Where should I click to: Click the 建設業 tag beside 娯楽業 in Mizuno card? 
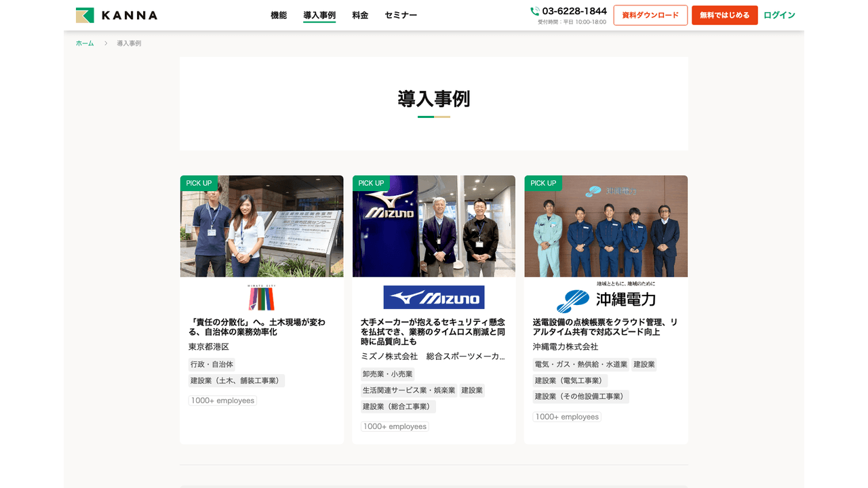[472, 390]
